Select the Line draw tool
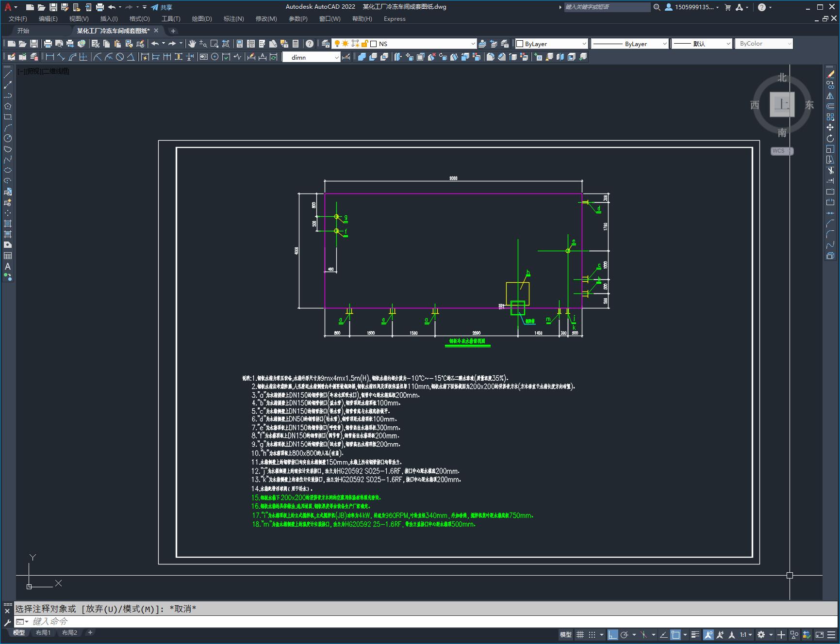The height and width of the screenshot is (644, 840). 8,74
